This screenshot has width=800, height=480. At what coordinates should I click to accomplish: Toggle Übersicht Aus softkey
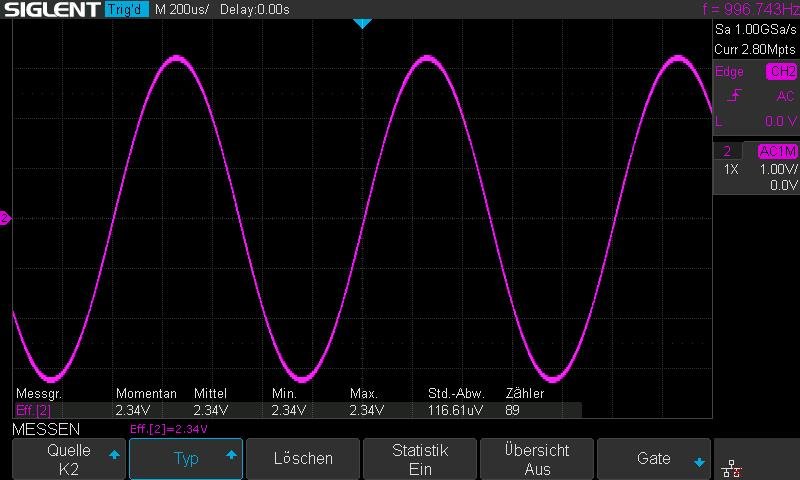(537, 459)
